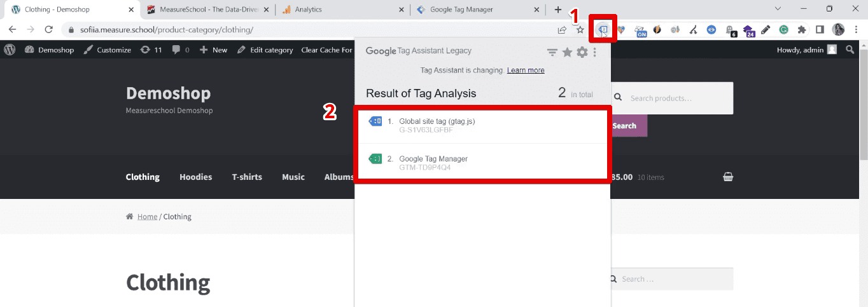Click the comments bubble showing 0
This screenshot has width=868, height=307.
(x=181, y=50)
